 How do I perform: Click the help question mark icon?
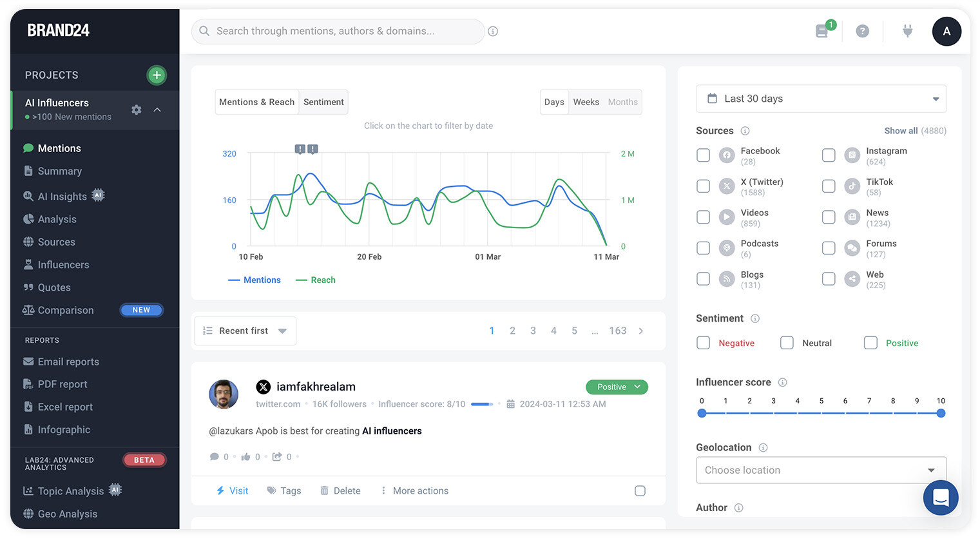click(x=862, y=31)
